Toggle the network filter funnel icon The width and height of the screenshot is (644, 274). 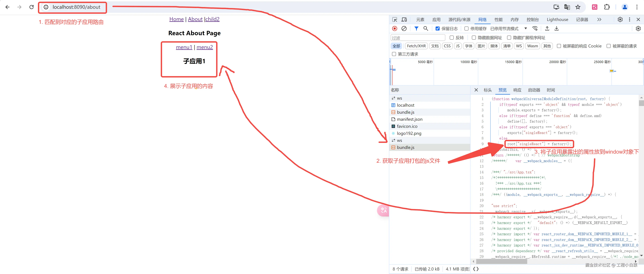(x=416, y=29)
